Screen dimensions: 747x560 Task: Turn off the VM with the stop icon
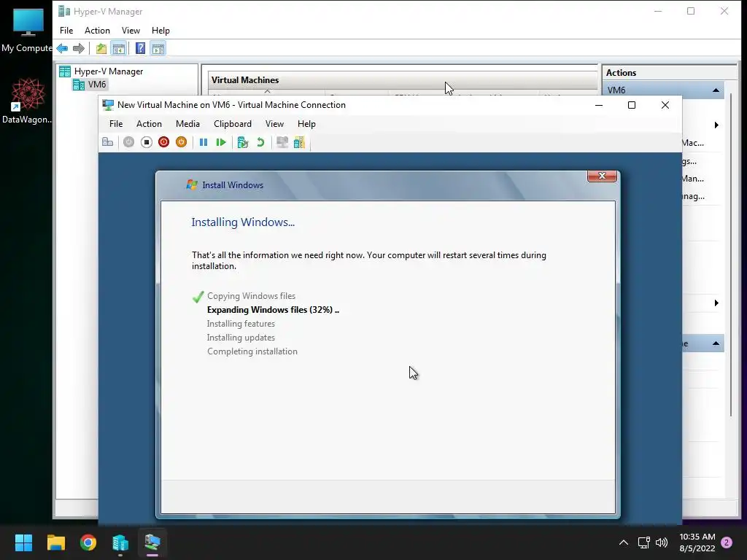(146, 142)
